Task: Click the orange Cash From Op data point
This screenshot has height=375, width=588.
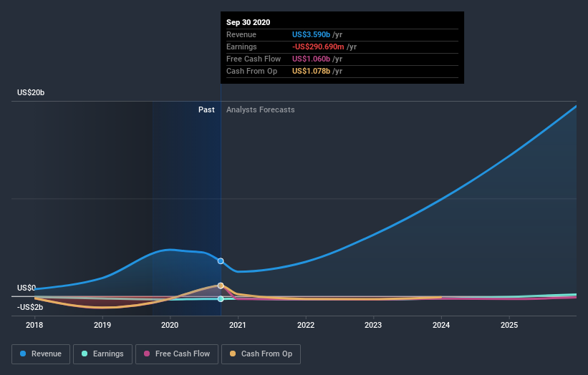Action: pos(221,286)
